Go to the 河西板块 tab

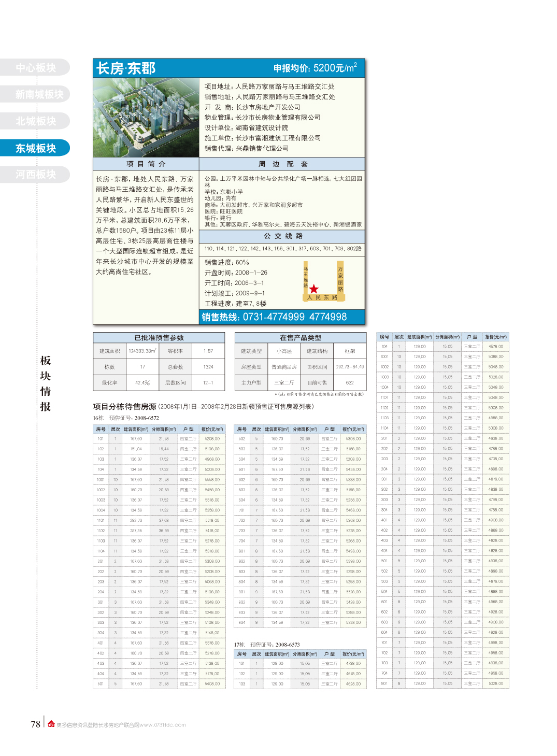(x=35, y=175)
